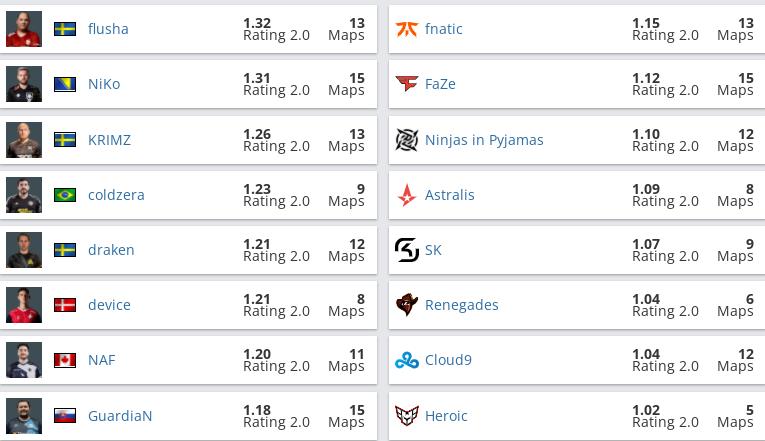Viewport: 765px width, 441px height.
Task: Click KRIMZ's player photo thumbnail
Action: point(24,140)
